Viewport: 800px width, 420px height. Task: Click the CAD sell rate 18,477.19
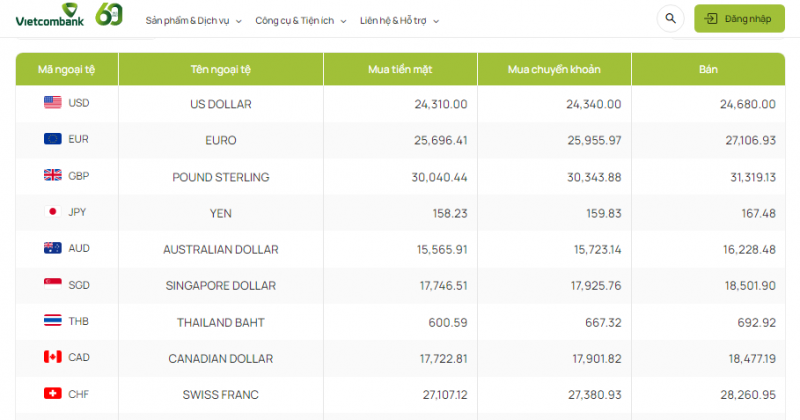click(752, 359)
